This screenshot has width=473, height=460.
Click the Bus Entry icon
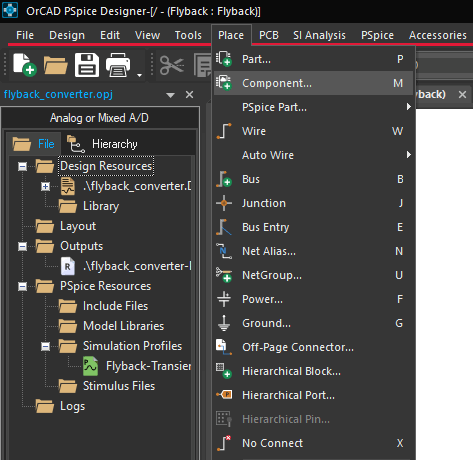224,227
